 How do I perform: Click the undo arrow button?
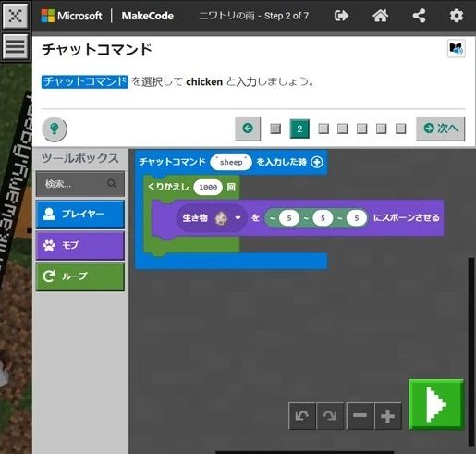[x=302, y=416]
